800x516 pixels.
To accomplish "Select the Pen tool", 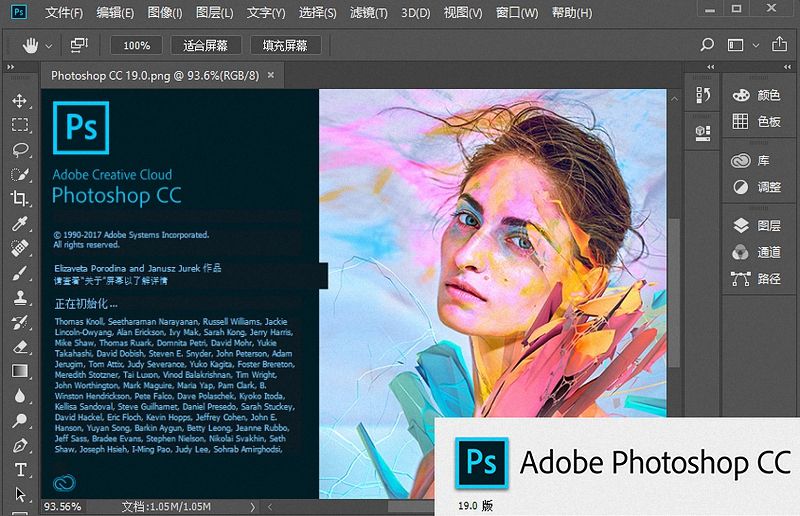I will (20, 445).
